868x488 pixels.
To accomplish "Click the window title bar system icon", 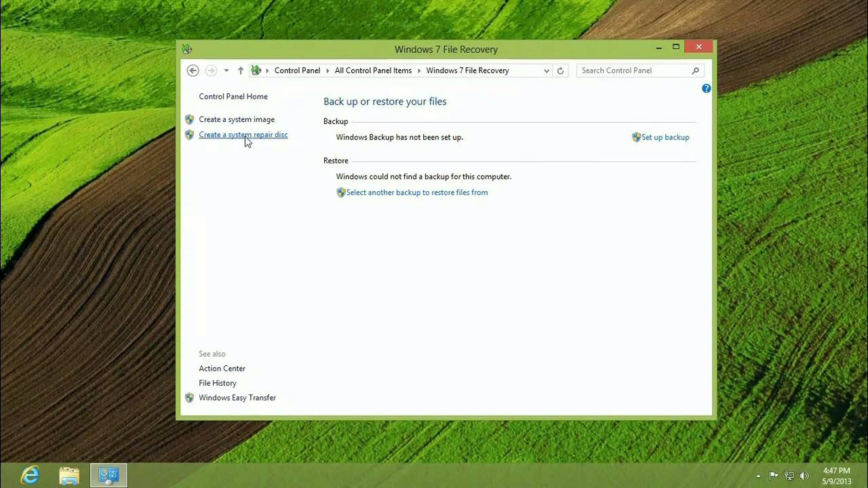I will 187,49.
